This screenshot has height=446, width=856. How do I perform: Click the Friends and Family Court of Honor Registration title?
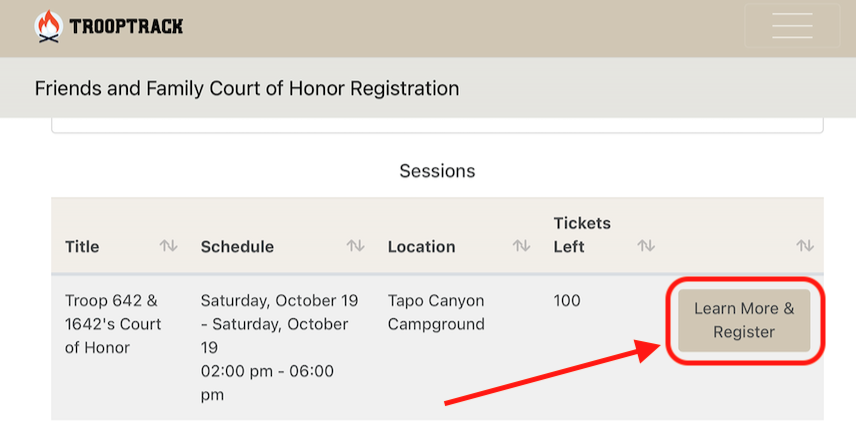247,88
